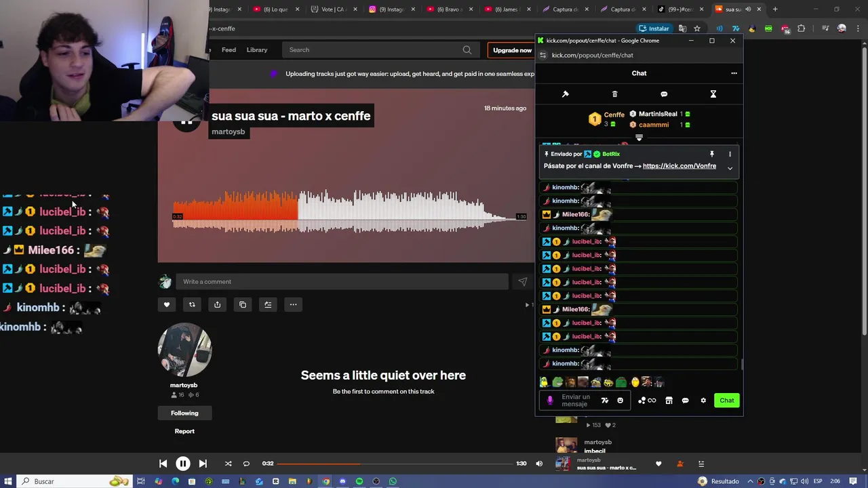Focus the Write a comment field
Viewport: 868px width, 488px height.
[x=342, y=282]
